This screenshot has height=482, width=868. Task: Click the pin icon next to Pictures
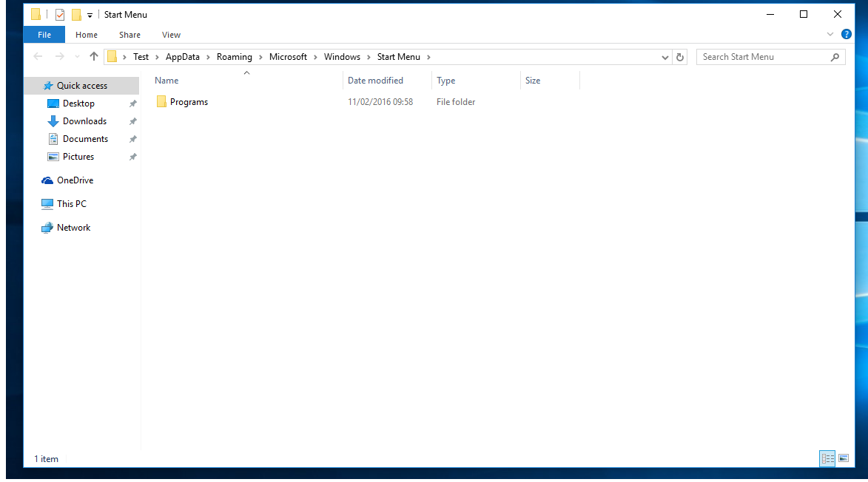point(133,157)
